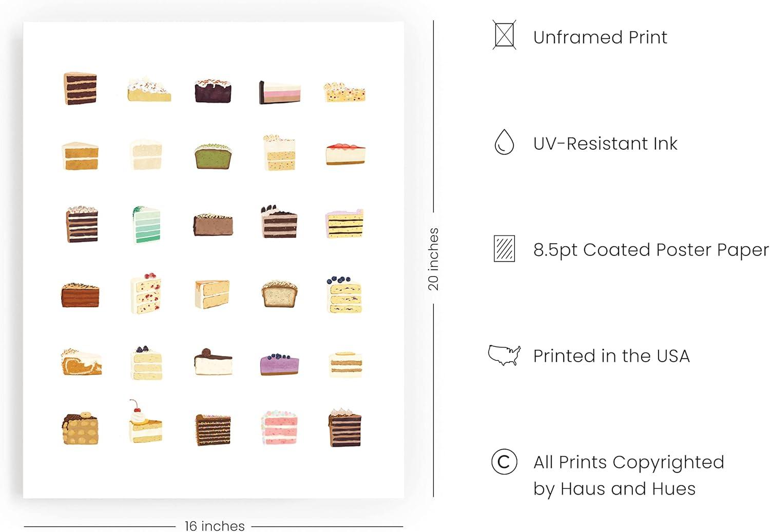Image resolution: width=770 pixels, height=532 pixels.
Task: Click the hatched poster paper icon
Action: 504,249
